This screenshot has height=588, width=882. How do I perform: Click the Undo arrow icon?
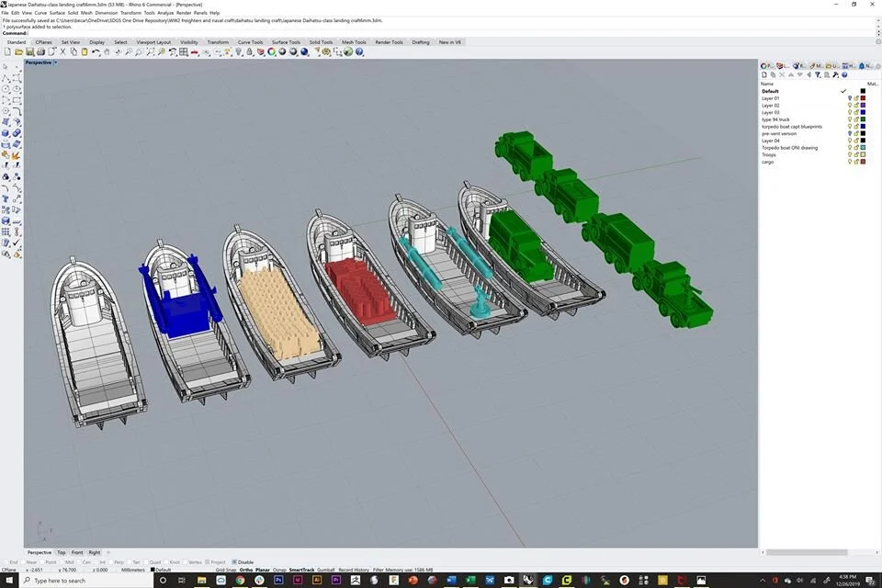pos(96,51)
